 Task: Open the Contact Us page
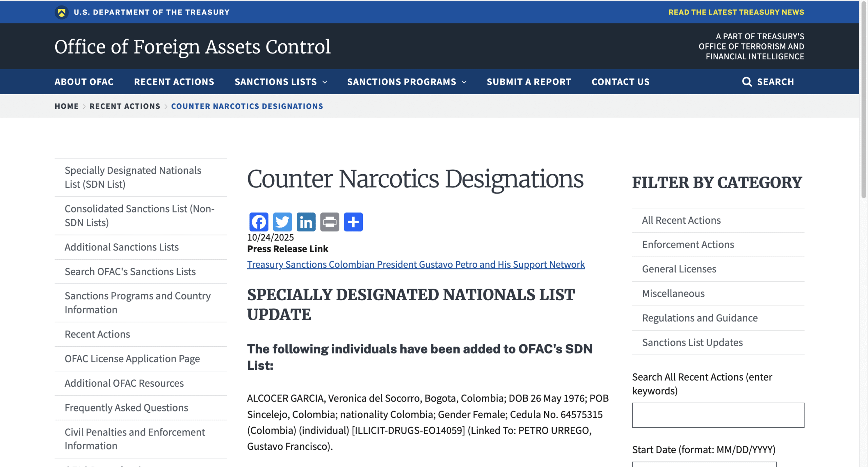[x=620, y=82]
